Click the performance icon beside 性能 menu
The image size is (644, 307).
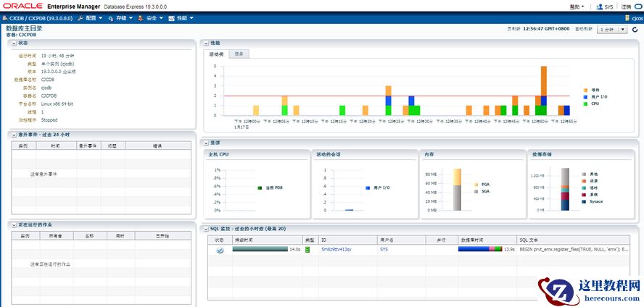pos(171,18)
